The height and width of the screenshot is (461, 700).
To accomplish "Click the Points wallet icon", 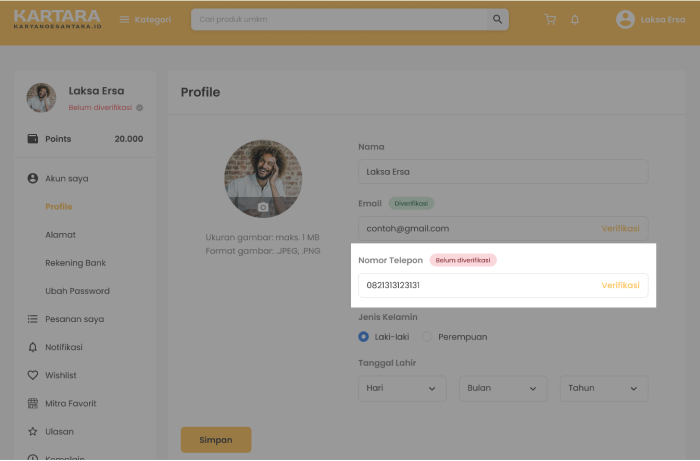I will (33, 139).
